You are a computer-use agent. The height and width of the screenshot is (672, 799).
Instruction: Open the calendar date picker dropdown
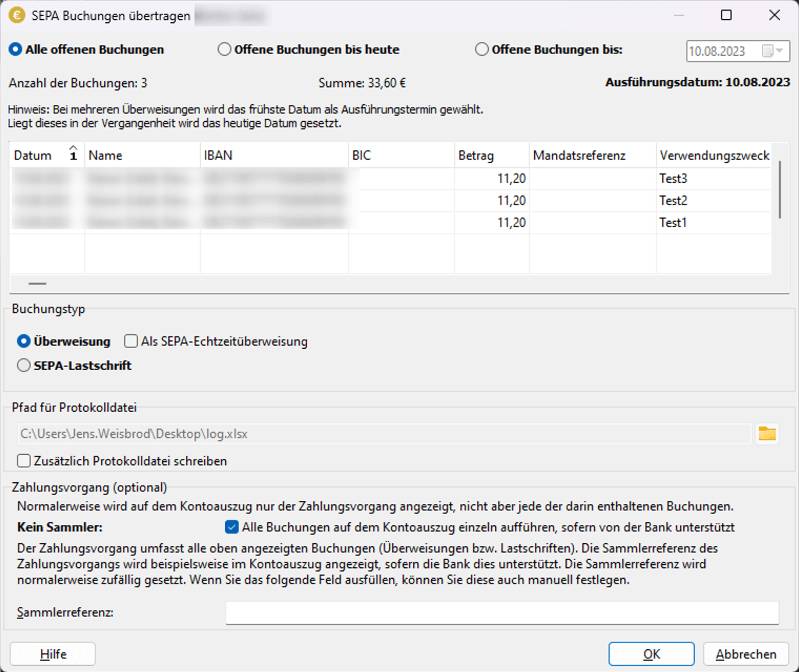pos(779,51)
